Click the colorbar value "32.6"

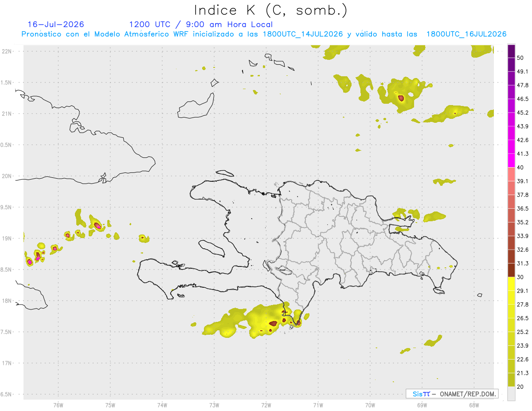(x=523, y=250)
